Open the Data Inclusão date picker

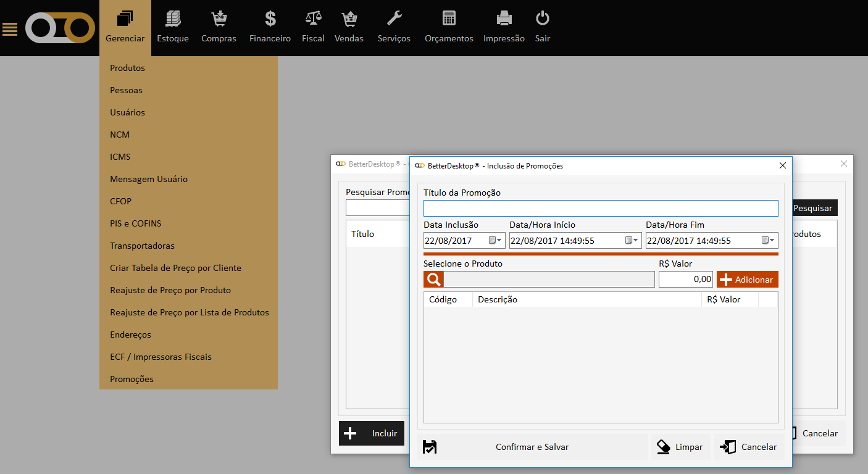496,241
